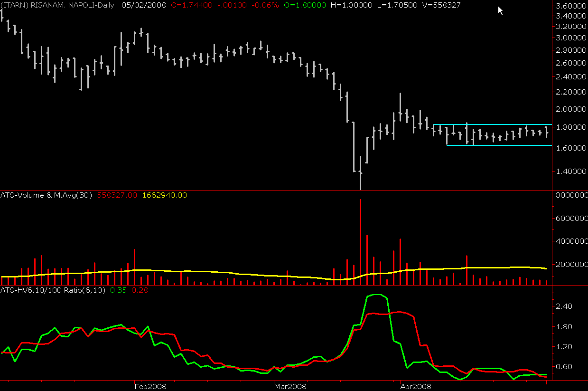Viewport: 588px width, 391px height.
Task: Click the Apr2008 date label
Action: click(415, 386)
